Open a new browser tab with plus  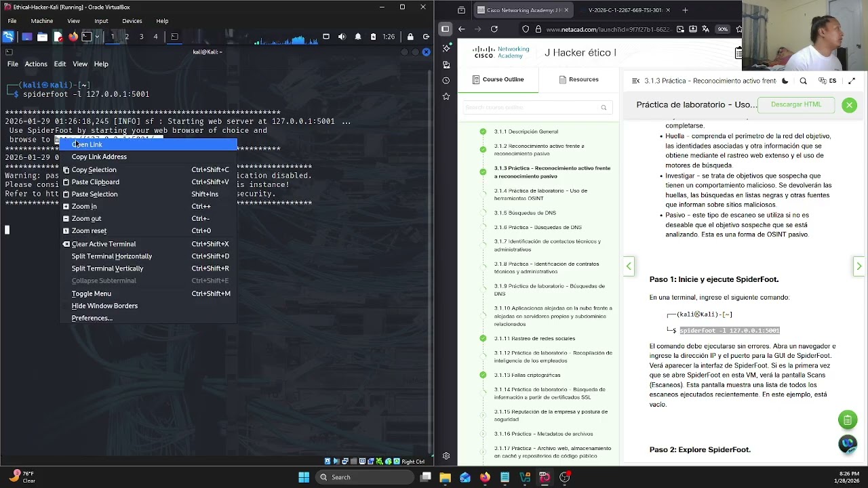(x=685, y=10)
